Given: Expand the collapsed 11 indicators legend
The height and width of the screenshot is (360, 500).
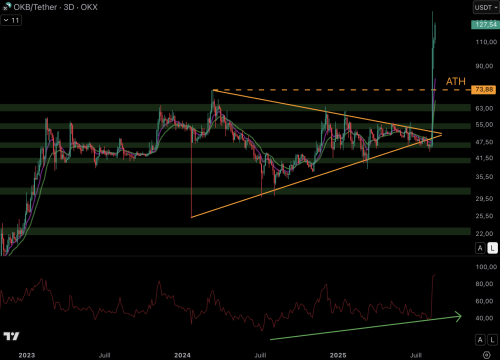Looking at the screenshot, I should pyautogui.click(x=11, y=20).
